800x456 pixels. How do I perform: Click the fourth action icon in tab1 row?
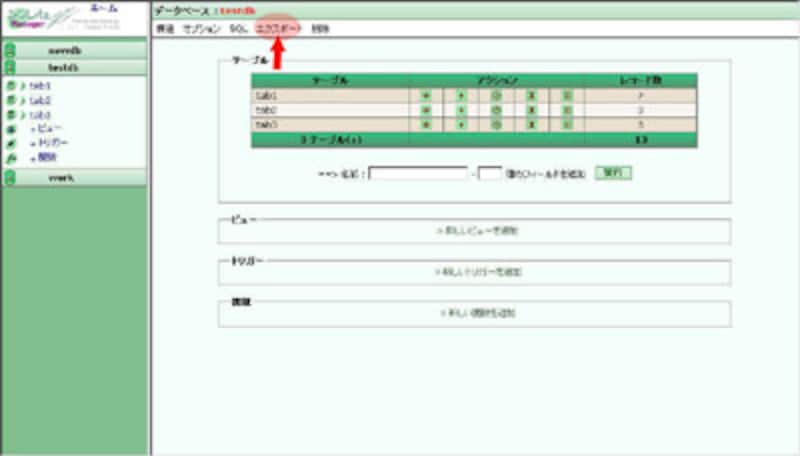click(x=532, y=95)
